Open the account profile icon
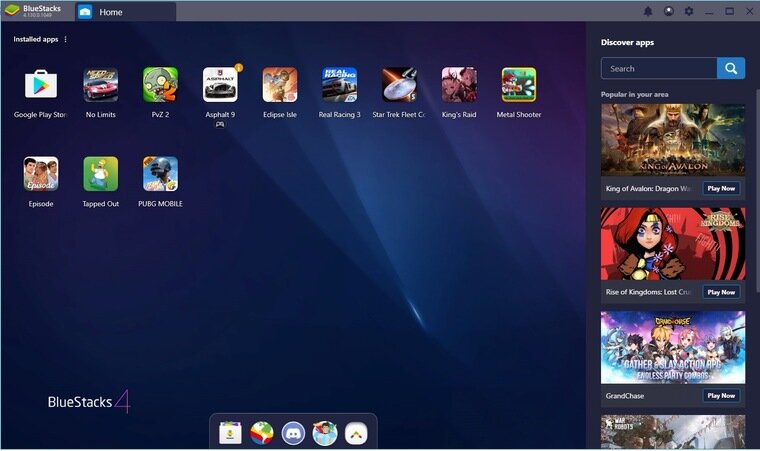The width and height of the screenshot is (760, 451). tap(668, 11)
